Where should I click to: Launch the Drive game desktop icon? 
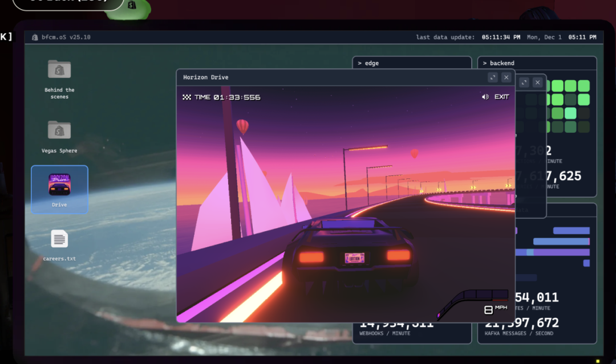click(59, 185)
